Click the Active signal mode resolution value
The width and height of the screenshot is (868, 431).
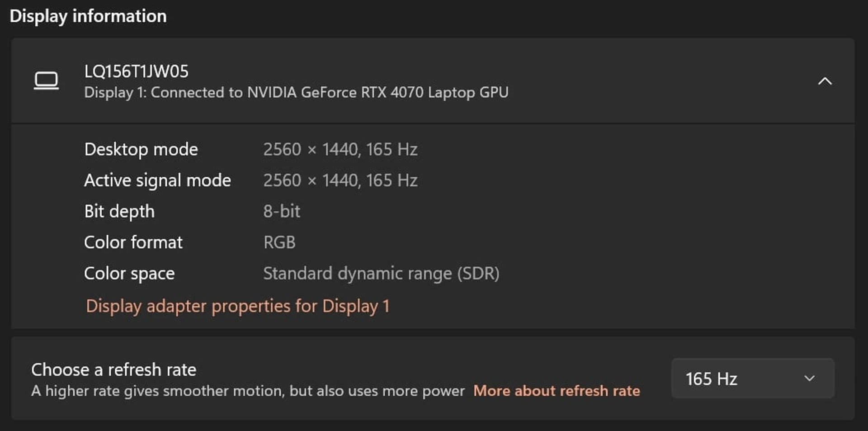[340, 180]
